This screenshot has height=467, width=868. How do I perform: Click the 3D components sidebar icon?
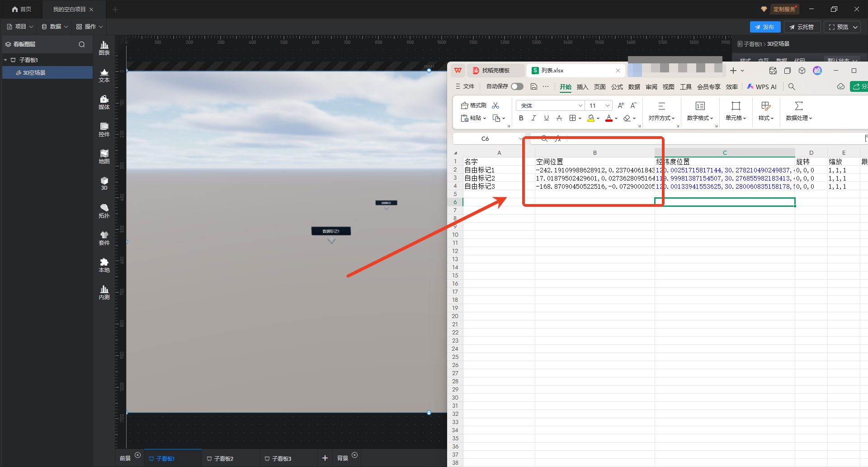(x=104, y=183)
